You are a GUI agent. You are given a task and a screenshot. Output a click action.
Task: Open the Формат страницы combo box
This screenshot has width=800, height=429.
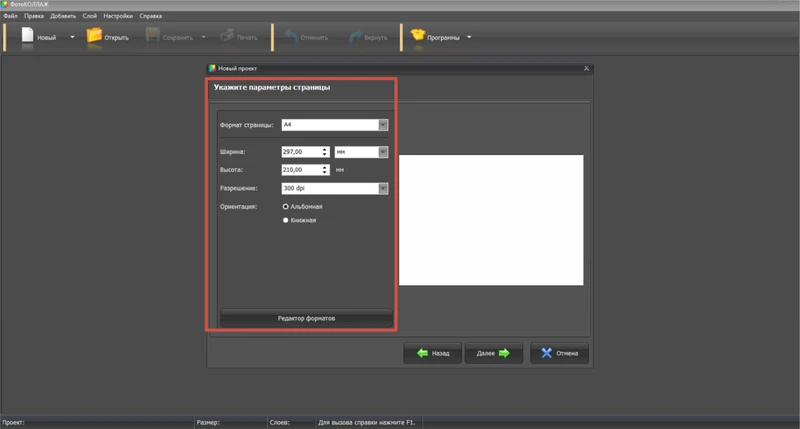(335, 125)
